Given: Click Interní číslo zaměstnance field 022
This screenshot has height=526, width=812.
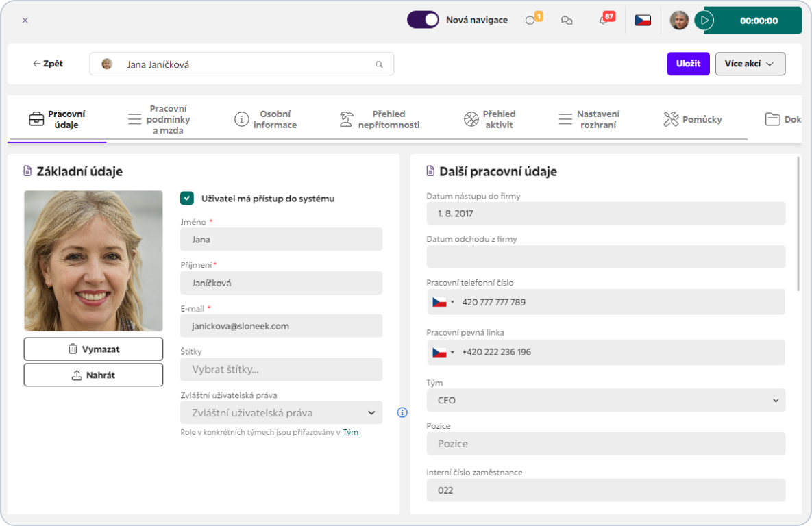Looking at the screenshot, I should click(606, 490).
